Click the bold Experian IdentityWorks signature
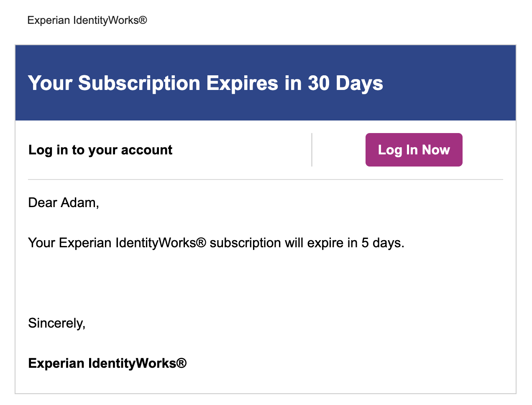Image resolution: width=532 pixels, height=405 pixels. click(x=107, y=363)
